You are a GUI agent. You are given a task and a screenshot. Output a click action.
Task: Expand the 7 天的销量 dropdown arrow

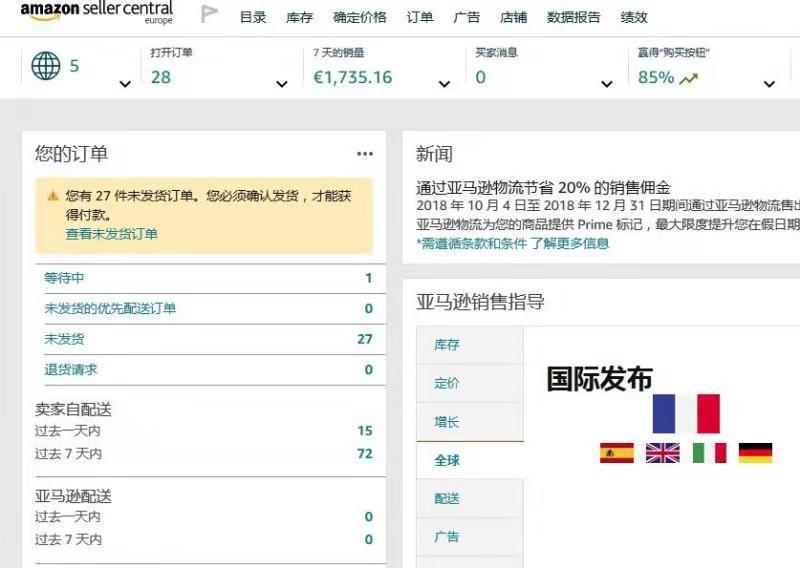(x=444, y=84)
